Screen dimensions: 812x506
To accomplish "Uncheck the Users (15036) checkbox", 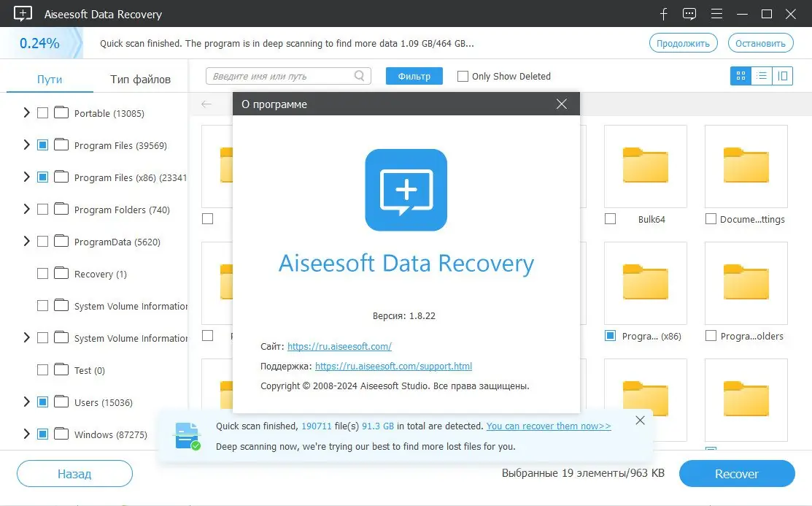I will (x=42, y=402).
